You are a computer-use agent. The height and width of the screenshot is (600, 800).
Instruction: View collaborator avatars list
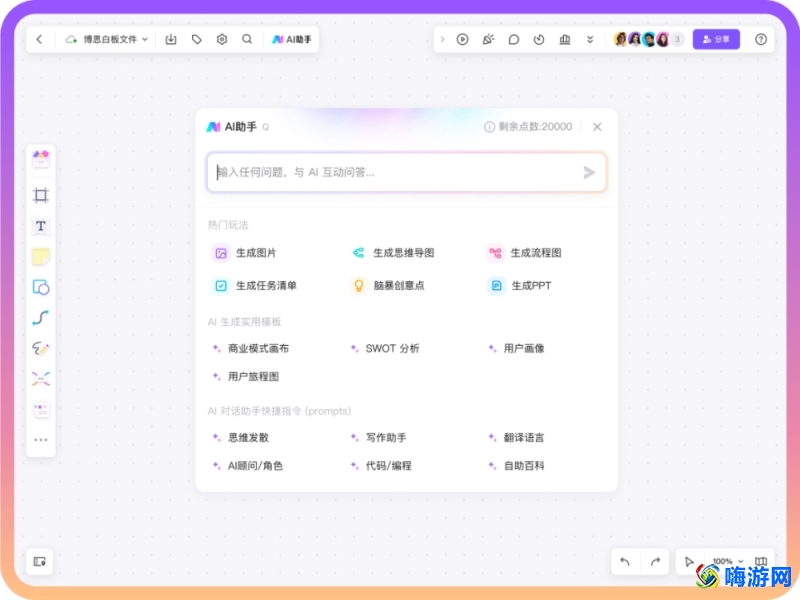click(648, 39)
